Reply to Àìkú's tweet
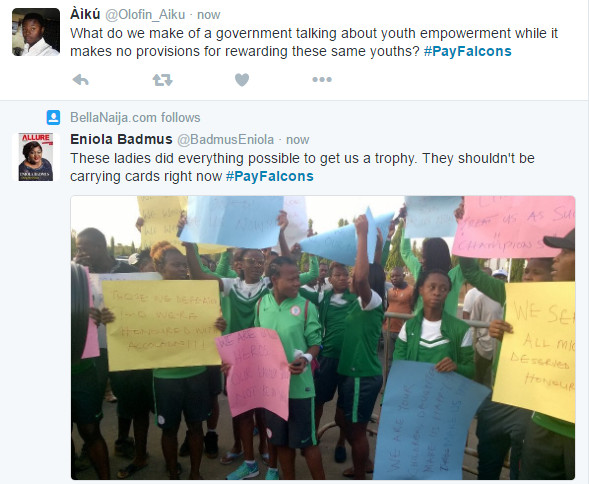589x484 pixels. [x=80, y=80]
